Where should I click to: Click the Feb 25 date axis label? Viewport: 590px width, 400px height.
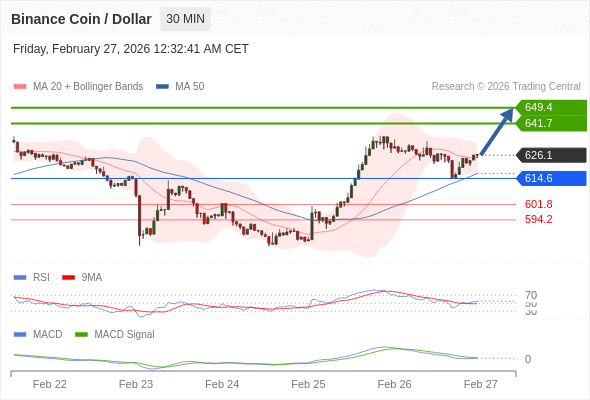click(308, 384)
